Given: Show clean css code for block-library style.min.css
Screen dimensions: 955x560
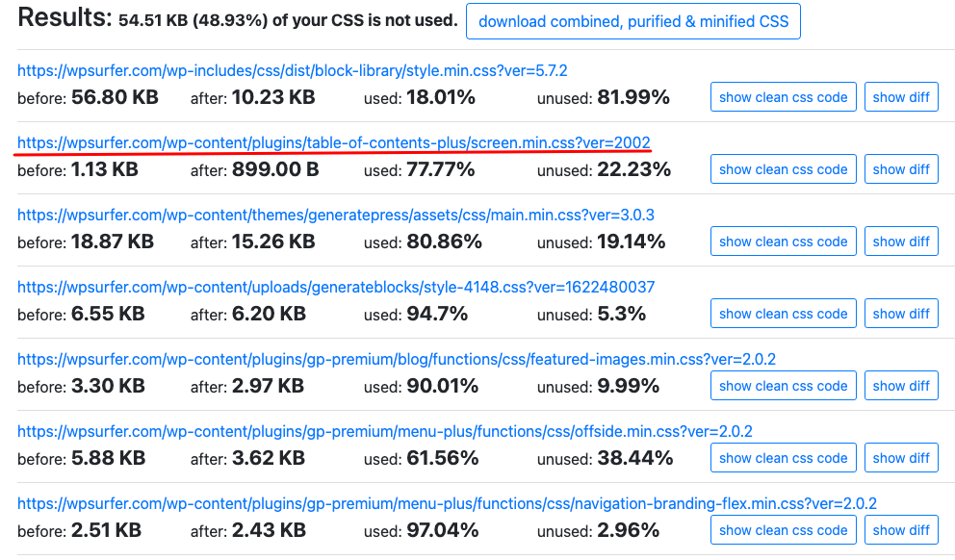Looking at the screenshot, I should [783, 97].
